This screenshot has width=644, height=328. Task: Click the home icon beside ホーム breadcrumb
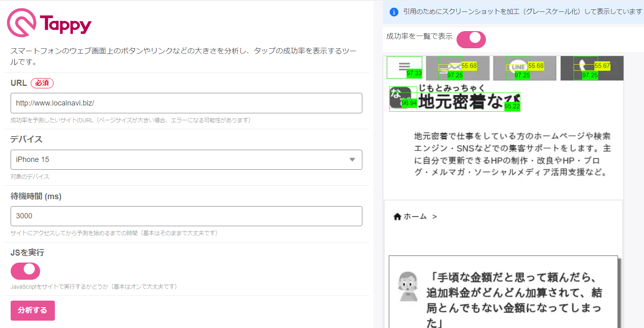tap(397, 217)
